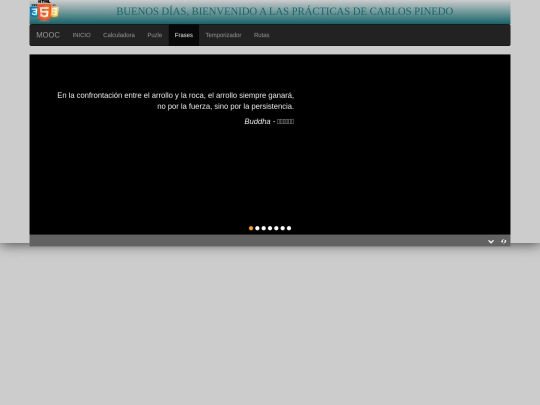Jump to the fifth slide dot
Screen dimensions: 540x405
(276, 228)
